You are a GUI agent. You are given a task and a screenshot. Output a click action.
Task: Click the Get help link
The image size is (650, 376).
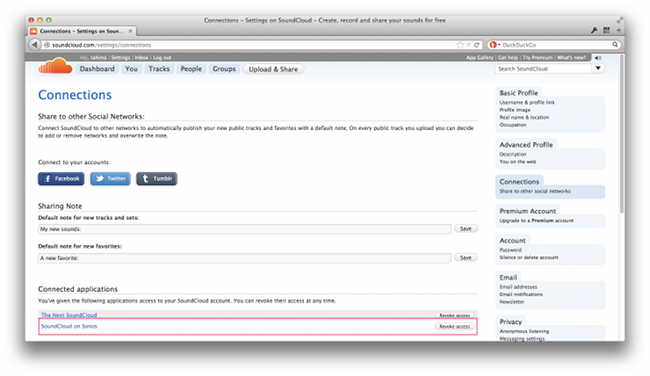tap(508, 58)
